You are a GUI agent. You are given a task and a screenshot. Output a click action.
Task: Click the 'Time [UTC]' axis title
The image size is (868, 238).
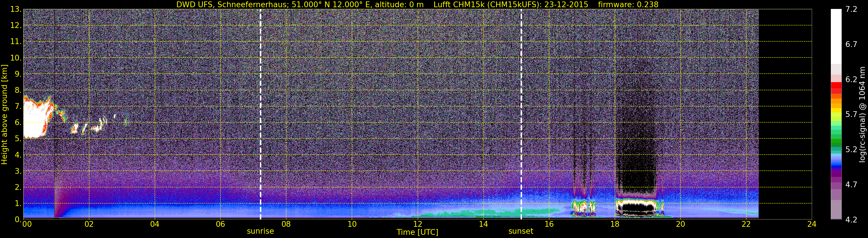point(417,232)
